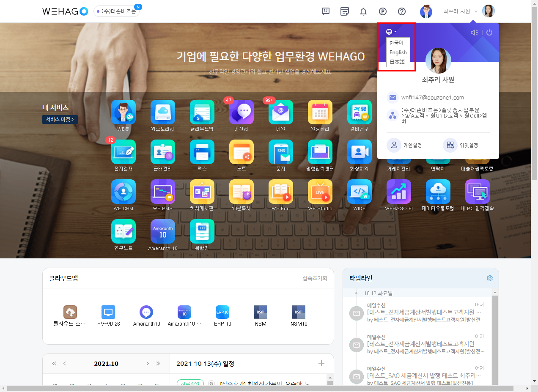Collapse the globe language dropdown
Viewport: 538px width, 392px height.
tap(391, 32)
